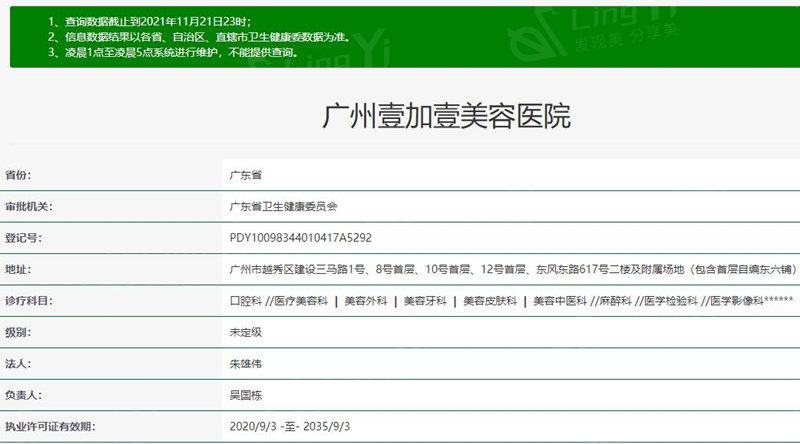Select the 级别 label
800x444 pixels.
click(18, 332)
